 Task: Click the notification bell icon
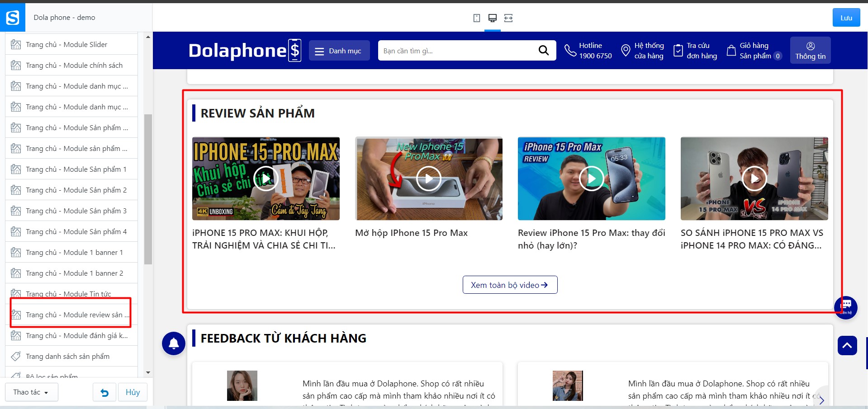pyautogui.click(x=174, y=343)
